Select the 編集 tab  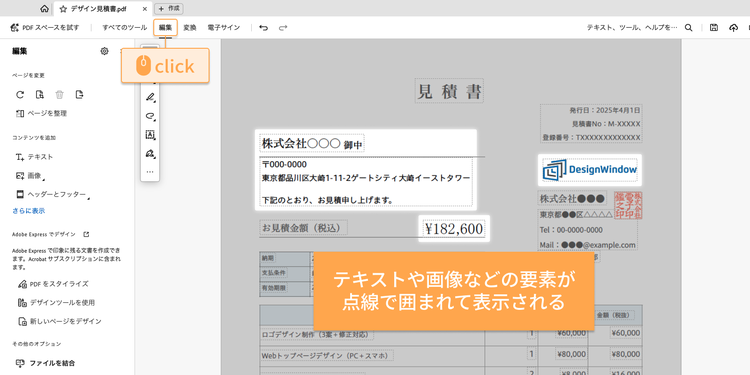point(165,28)
